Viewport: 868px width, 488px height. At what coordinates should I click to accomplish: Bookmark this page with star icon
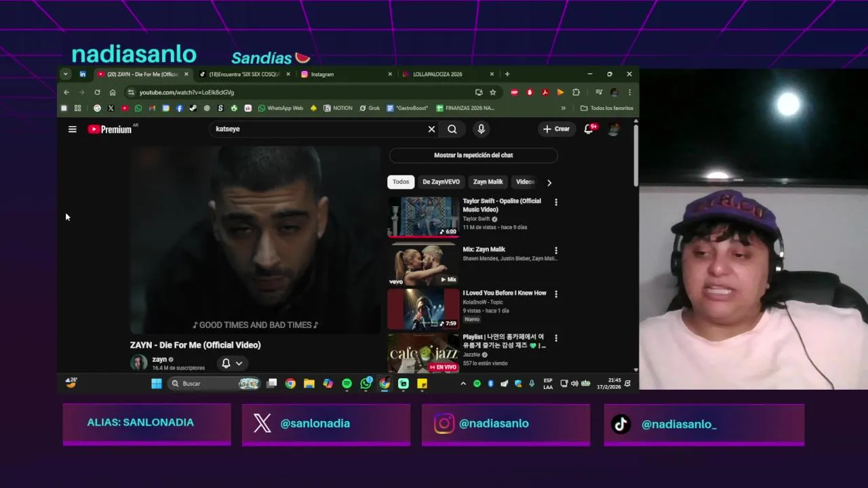pos(493,92)
